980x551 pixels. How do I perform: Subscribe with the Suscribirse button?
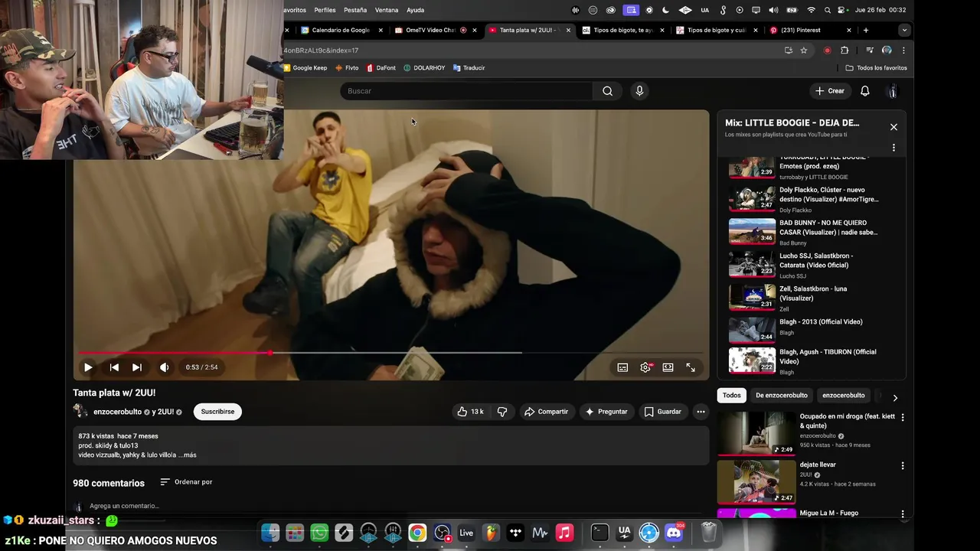[x=217, y=412]
